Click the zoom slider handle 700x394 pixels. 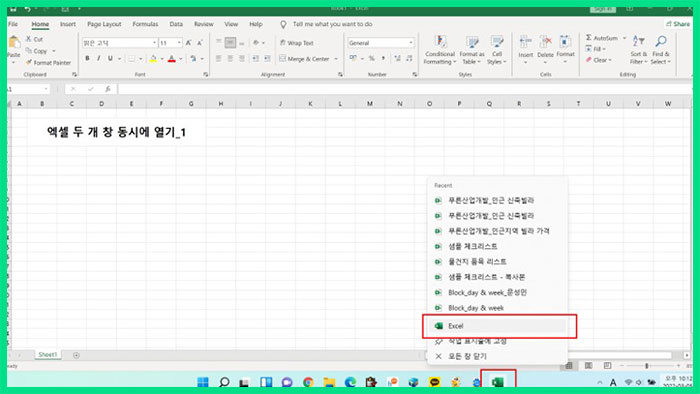[x=646, y=365]
